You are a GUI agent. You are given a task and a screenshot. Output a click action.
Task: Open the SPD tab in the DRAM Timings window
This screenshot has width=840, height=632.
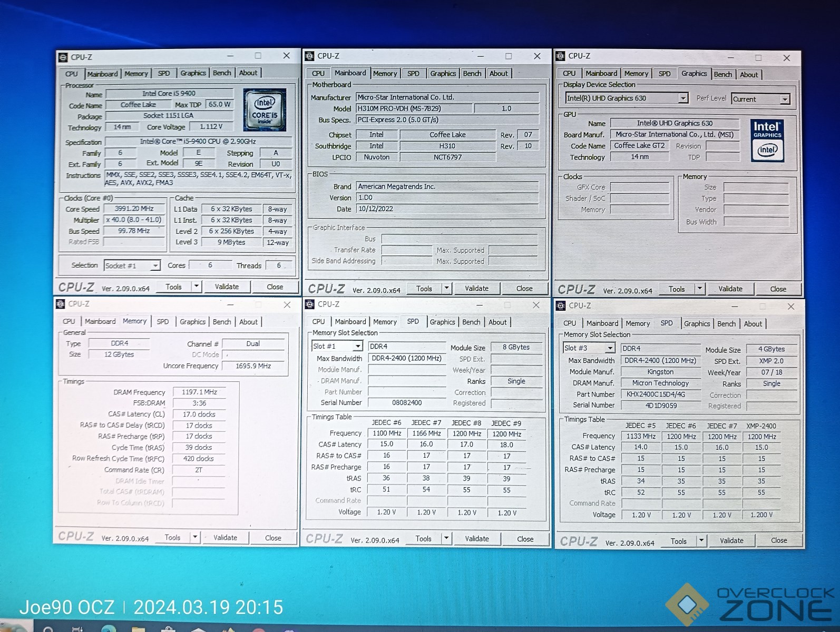(x=163, y=321)
